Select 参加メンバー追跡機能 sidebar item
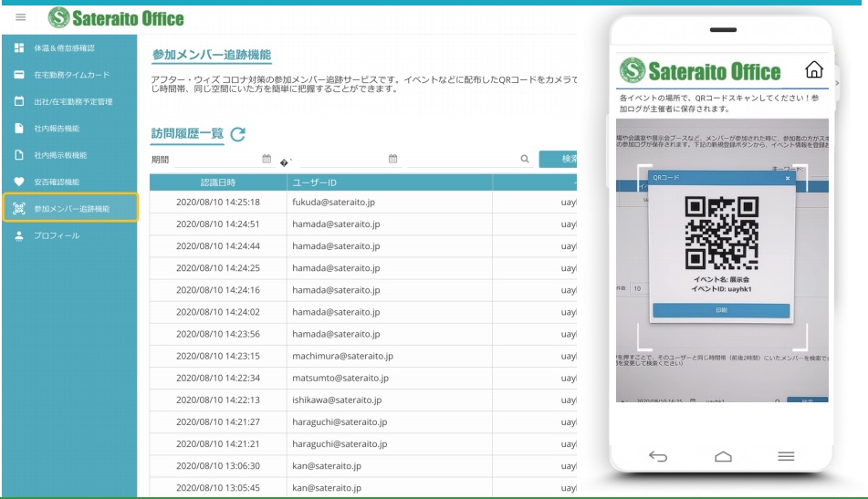The height and width of the screenshot is (499, 868). 70,207
